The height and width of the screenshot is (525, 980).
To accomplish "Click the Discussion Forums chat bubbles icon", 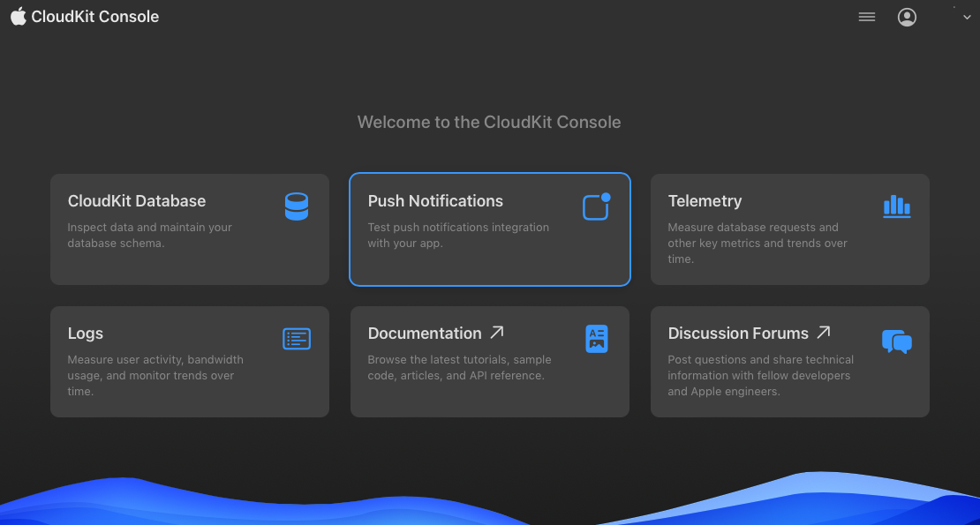I will click(897, 341).
